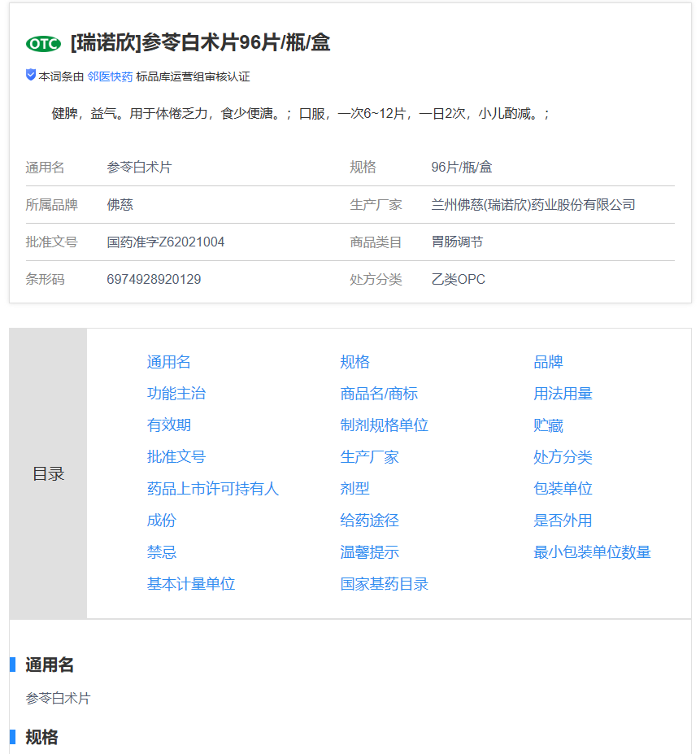Click the prescription class 乙类OPC
This screenshot has width=700, height=754.
(x=459, y=279)
